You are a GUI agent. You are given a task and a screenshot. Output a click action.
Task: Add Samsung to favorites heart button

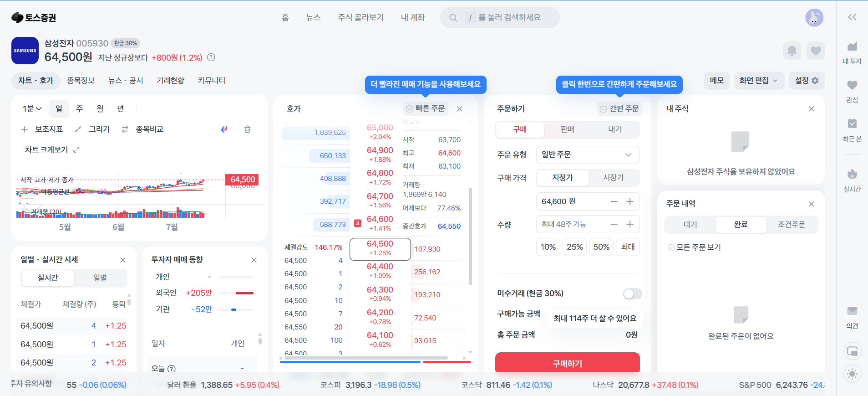coord(816,51)
